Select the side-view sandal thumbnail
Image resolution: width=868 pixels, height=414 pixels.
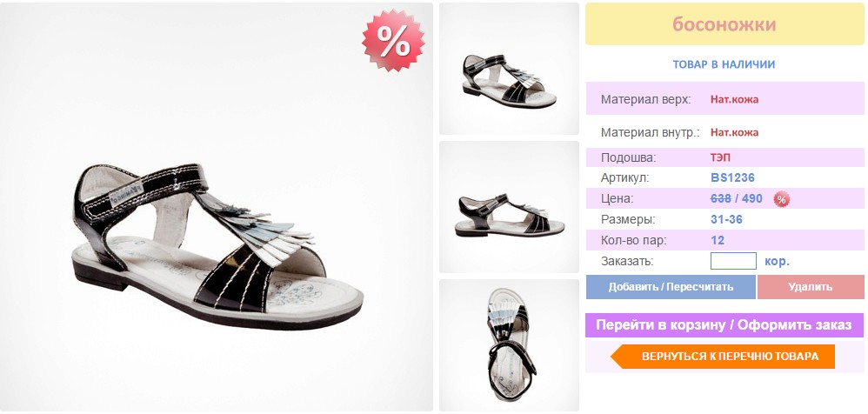pos(509,207)
